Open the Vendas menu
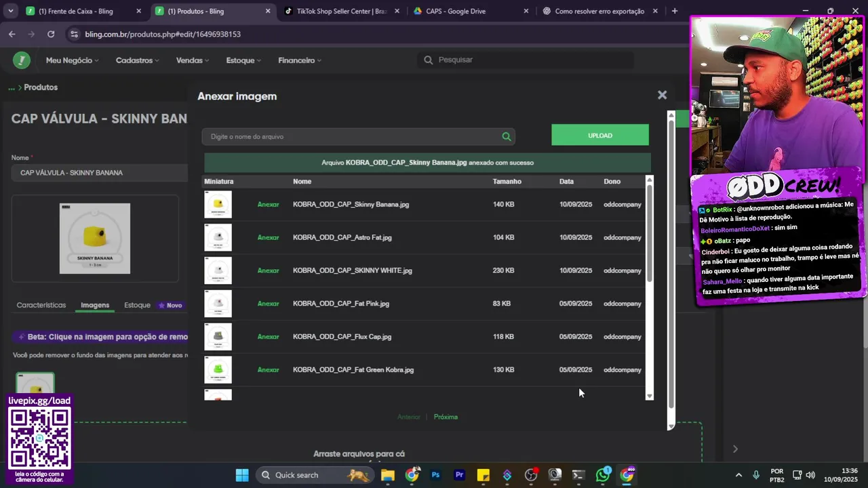 (192, 60)
